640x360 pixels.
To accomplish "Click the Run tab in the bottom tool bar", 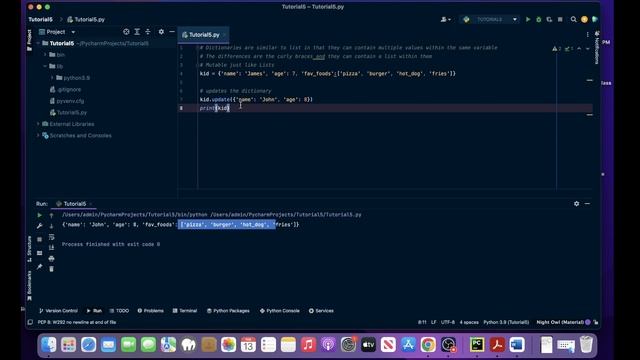I will (94, 311).
